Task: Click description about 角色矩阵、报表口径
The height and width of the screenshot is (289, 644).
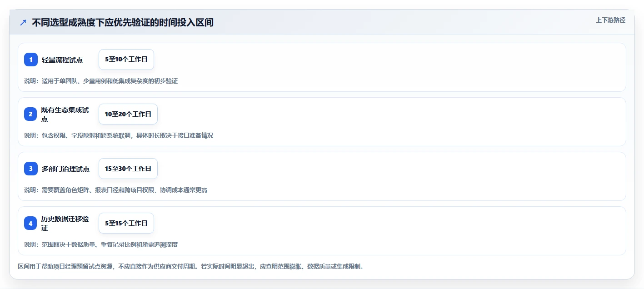Action: pos(116,190)
